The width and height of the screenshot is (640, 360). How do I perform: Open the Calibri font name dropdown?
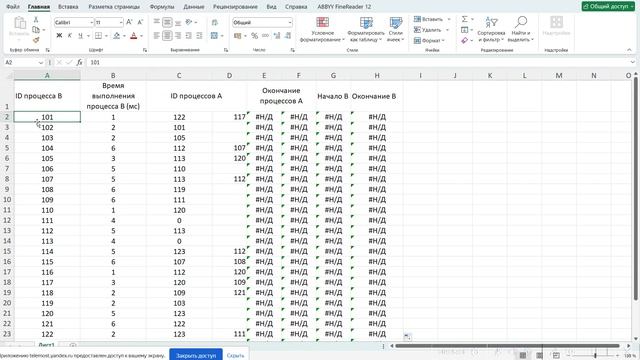91,22
